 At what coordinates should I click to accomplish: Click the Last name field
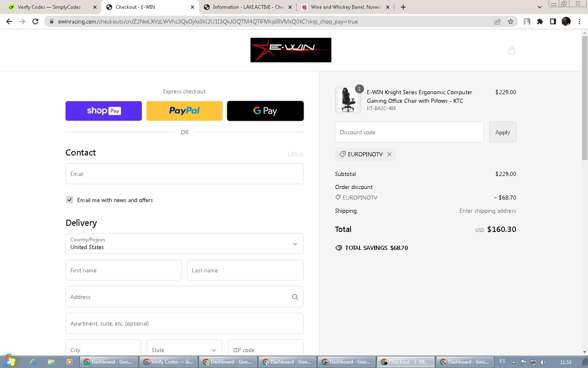tap(245, 270)
